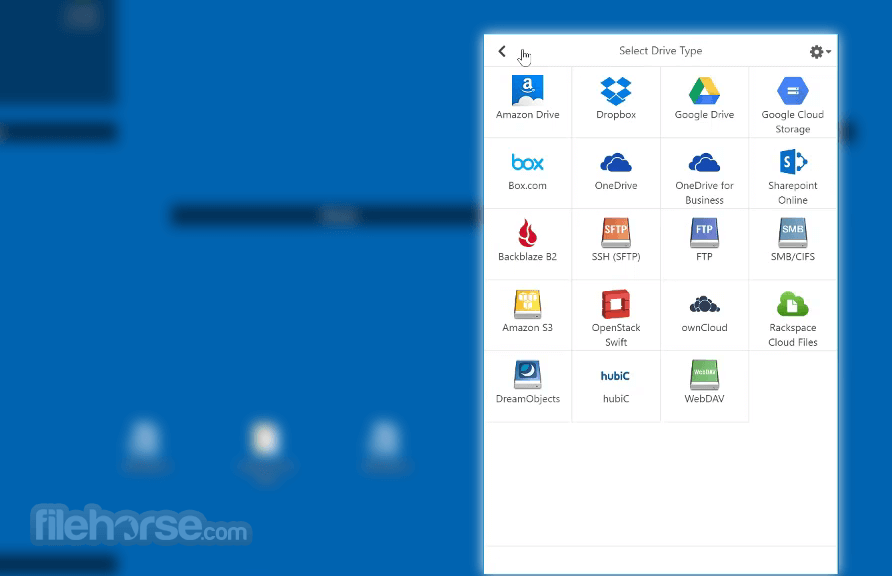The image size is (892, 576).
Task: Select the Google Cloud Storage icon
Action: [792, 91]
